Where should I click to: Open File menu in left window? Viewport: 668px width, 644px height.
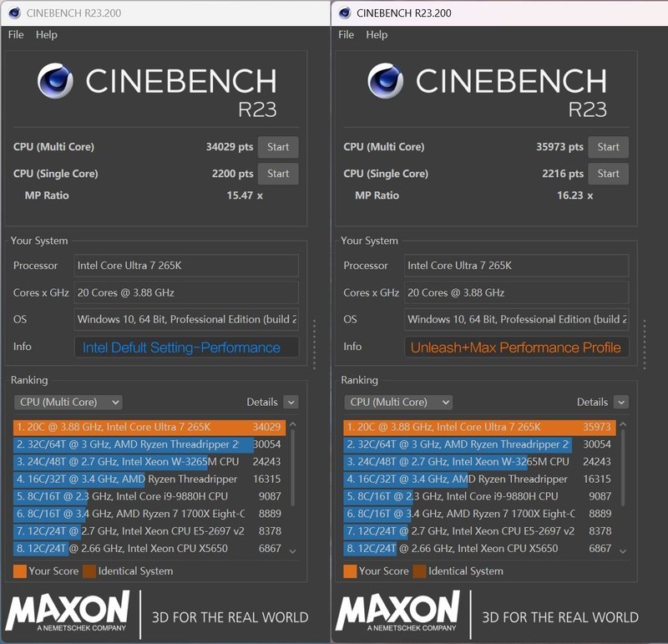click(16, 35)
